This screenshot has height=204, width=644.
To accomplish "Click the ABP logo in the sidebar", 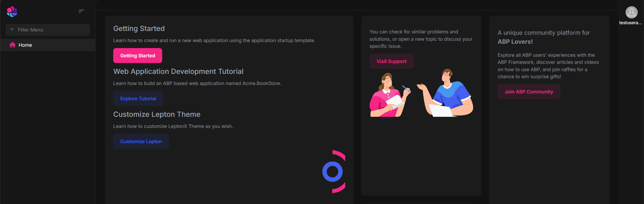I will point(12,11).
